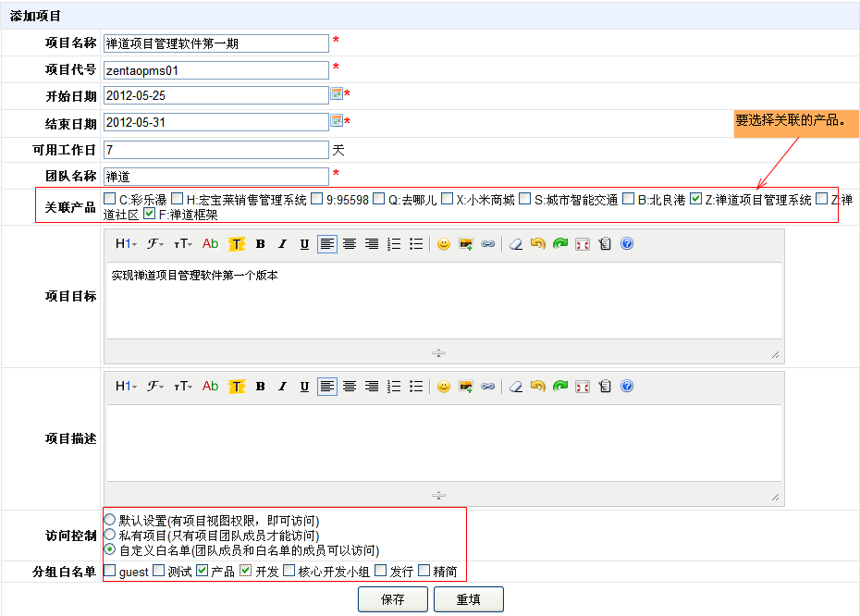Click the 团队名称 input field
The image size is (860, 616).
(216, 177)
